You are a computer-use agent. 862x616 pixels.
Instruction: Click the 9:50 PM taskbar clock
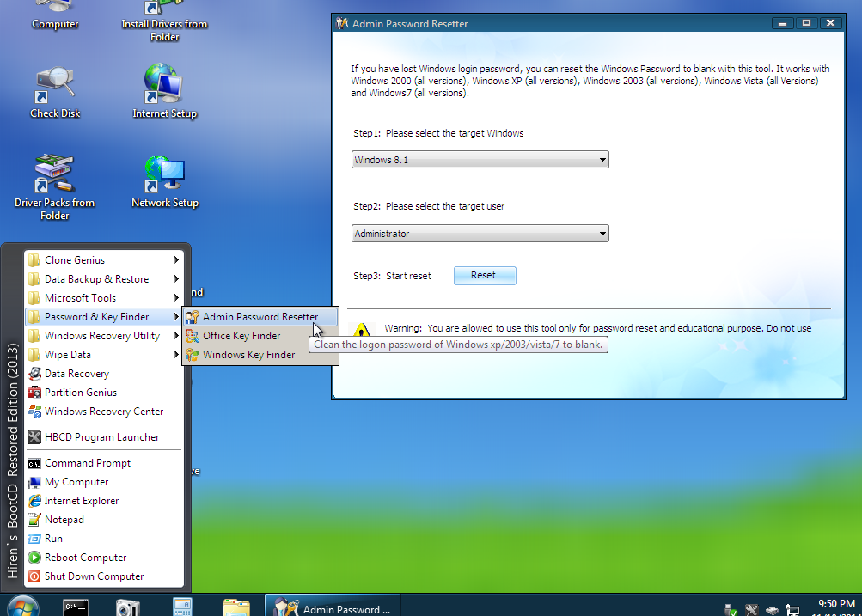836,604
